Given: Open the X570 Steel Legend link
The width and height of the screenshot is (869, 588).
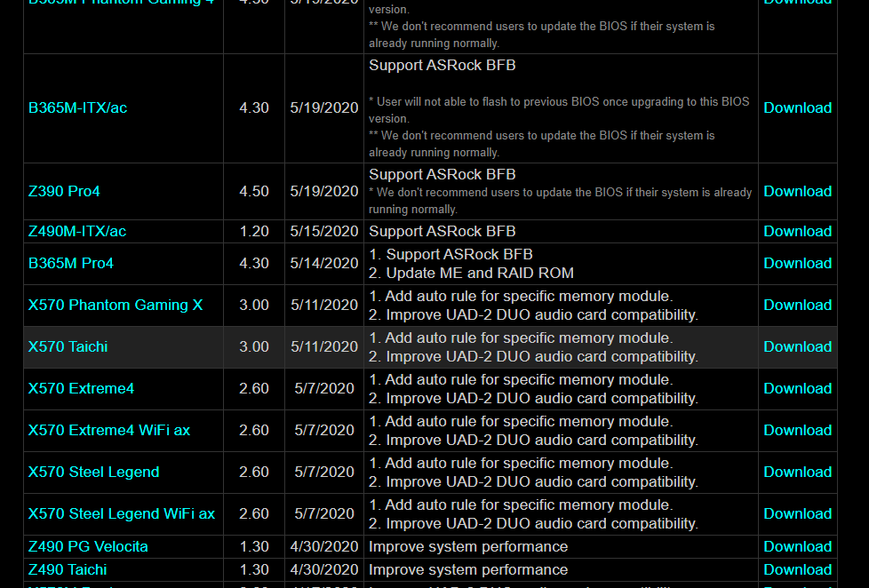Looking at the screenshot, I should tap(93, 473).
